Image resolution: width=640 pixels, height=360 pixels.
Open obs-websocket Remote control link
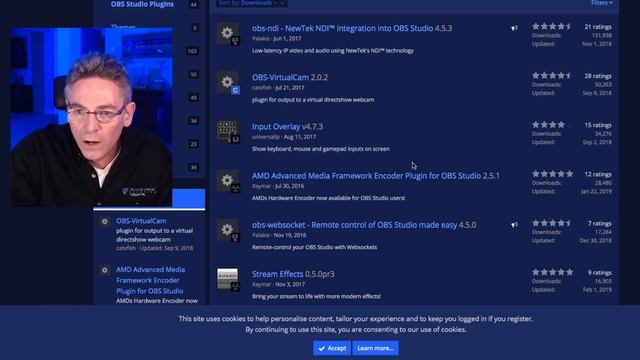pyautogui.click(x=354, y=225)
